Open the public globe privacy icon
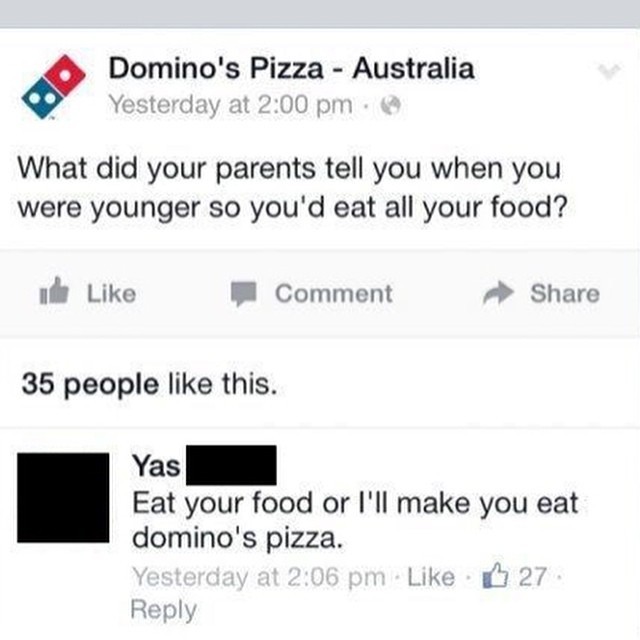This screenshot has width=640, height=640. tap(391, 106)
